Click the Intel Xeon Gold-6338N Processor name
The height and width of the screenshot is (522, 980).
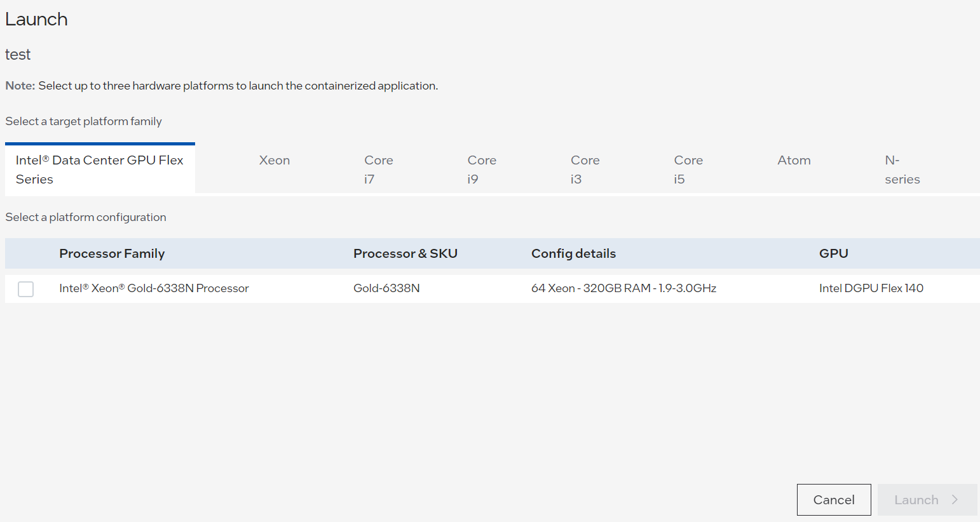point(154,288)
